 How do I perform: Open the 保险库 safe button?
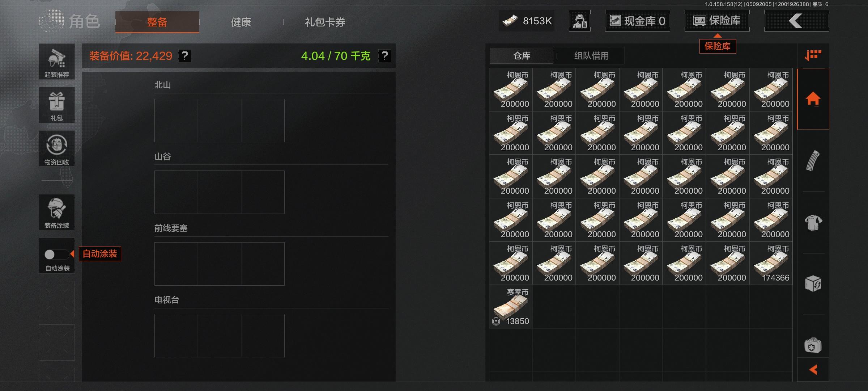click(717, 21)
